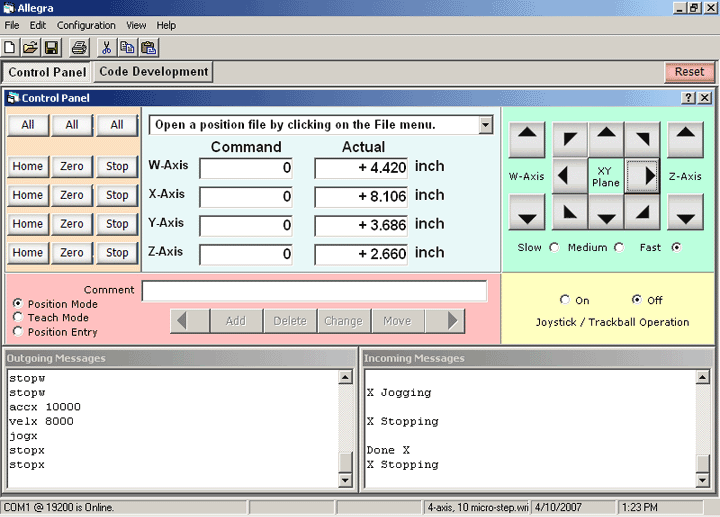Open the Configuration menu

[x=86, y=25]
